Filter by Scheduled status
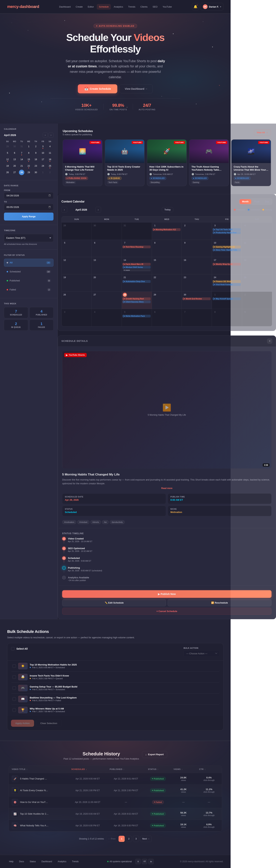This screenshot has height=868, width=276. [x=29, y=271]
